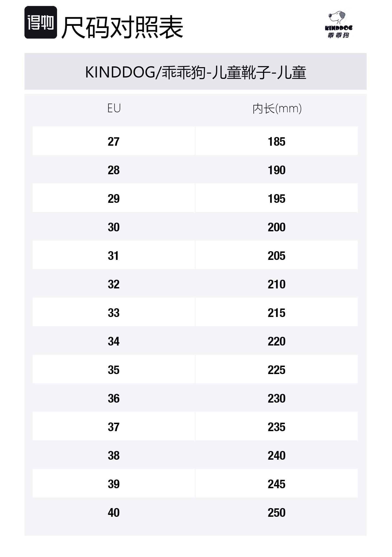Viewport: 392px width, 557px height.
Task: Select EU size 27 cell
Action: 114,141
